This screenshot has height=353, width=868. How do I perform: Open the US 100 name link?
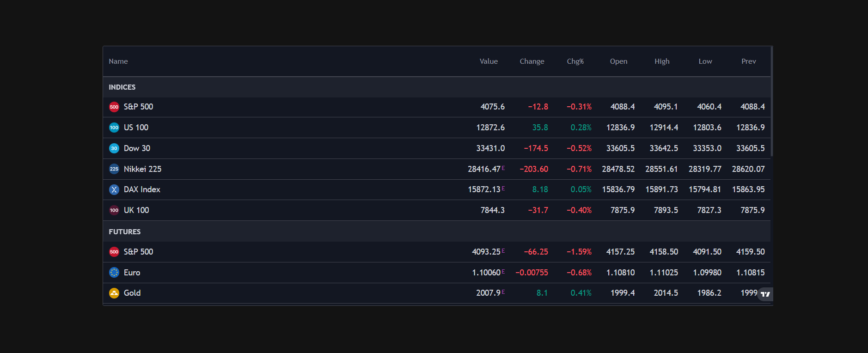pos(136,128)
